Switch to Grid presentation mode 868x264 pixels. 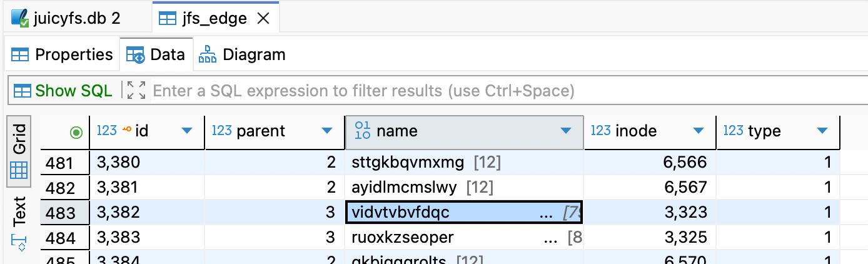(x=19, y=139)
